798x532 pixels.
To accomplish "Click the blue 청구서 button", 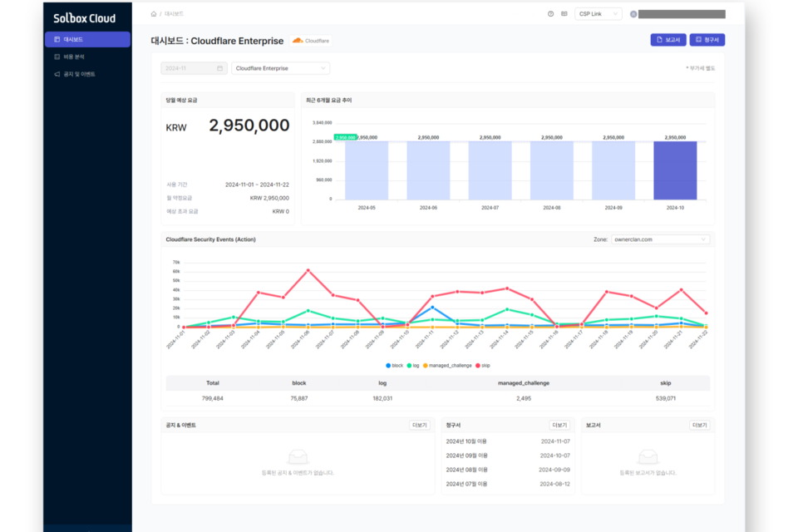I will (707, 40).
